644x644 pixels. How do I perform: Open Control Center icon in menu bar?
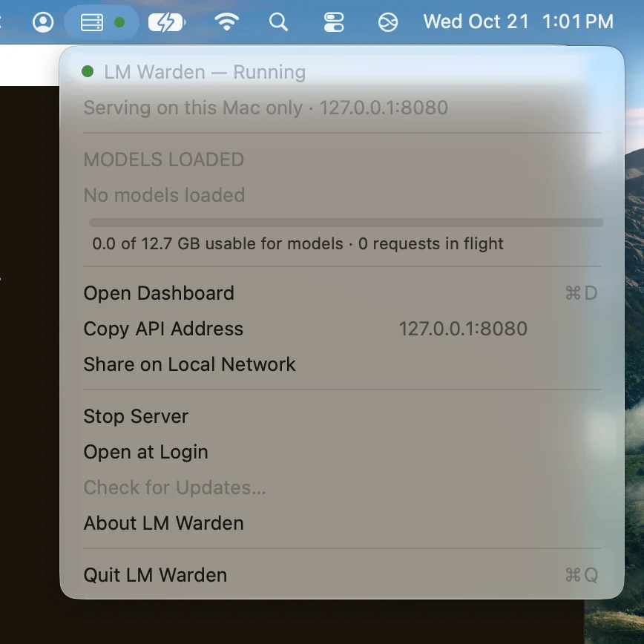(x=334, y=22)
